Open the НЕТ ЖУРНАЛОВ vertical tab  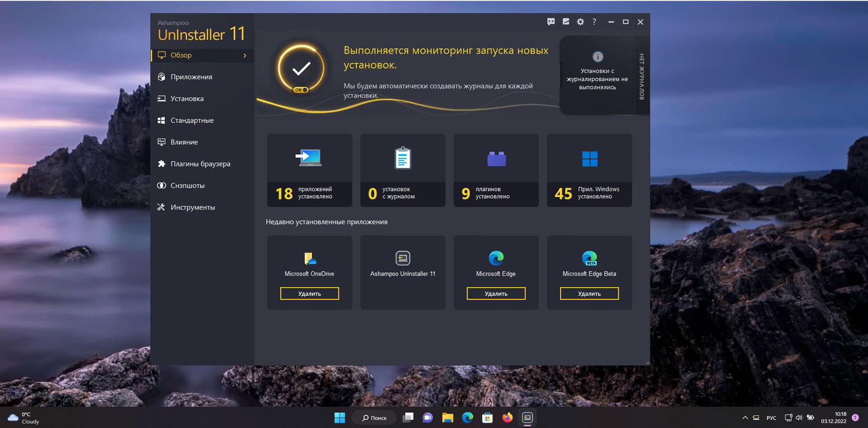point(642,76)
